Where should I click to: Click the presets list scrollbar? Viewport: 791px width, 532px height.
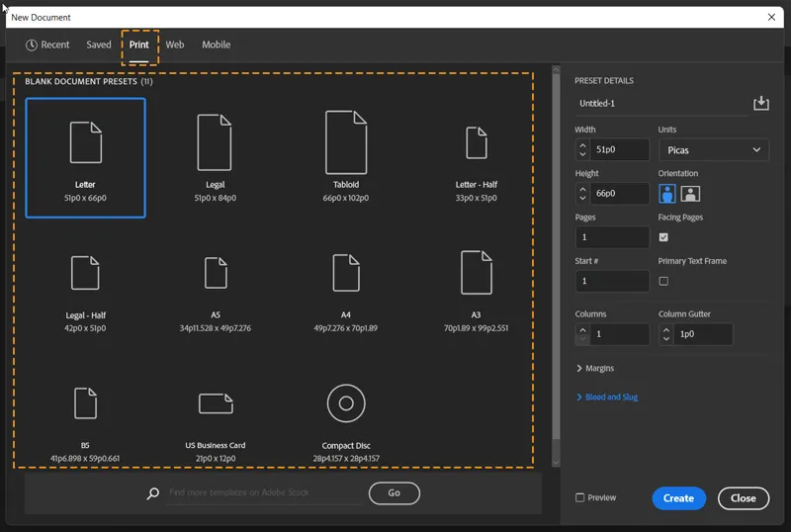556,256
